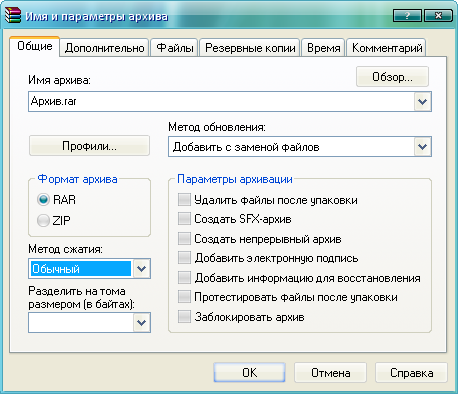Toggle Создать SFX-архив checkbox
The image size is (458, 394).
point(184,219)
